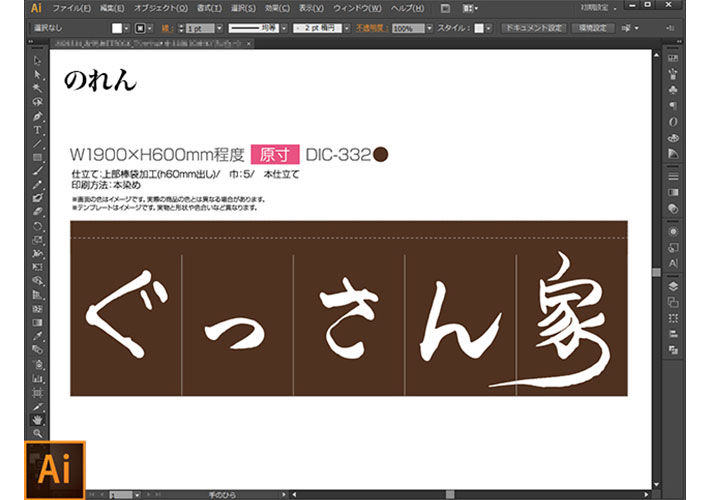Select the Rectangle tool
Image resolution: width=710 pixels, height=500 pixels.
pos(37,158)
